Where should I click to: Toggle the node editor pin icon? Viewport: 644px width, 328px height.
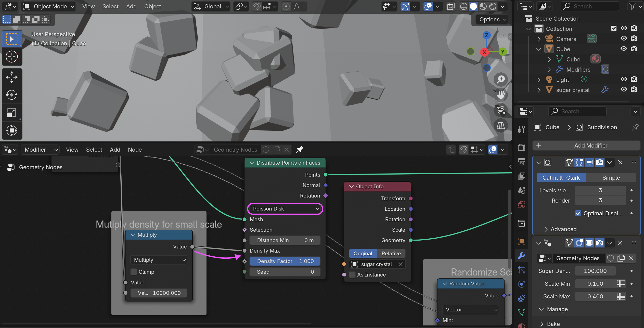300,150
